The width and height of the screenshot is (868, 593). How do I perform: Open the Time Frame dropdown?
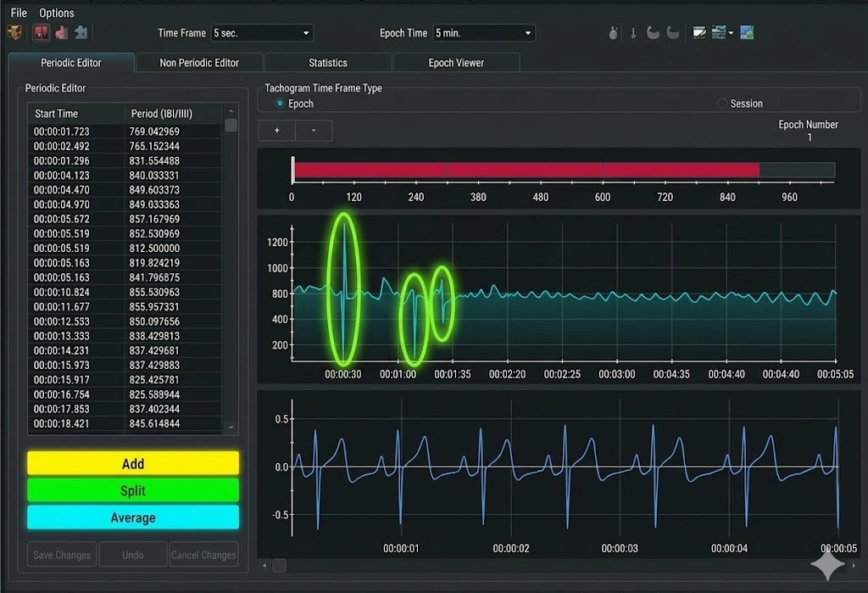[262, 33]
